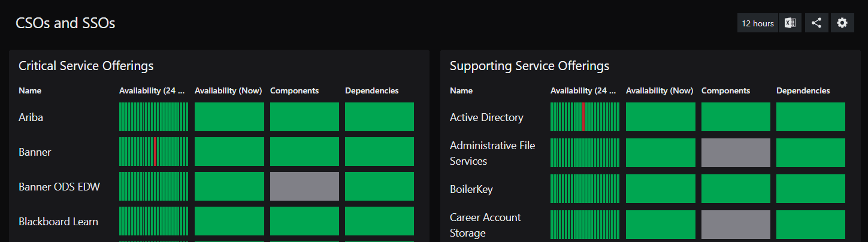Click Ariba 24-hour availability bar chart

(x=153, y=117)
